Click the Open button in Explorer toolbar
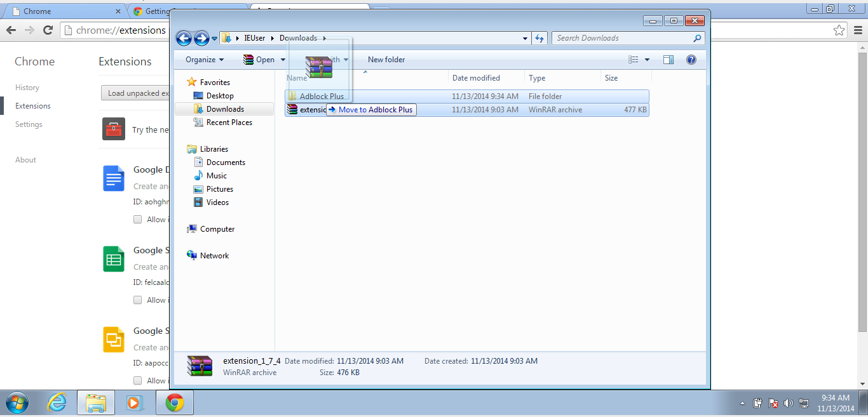868x417 pixels. tap(259, 60)
